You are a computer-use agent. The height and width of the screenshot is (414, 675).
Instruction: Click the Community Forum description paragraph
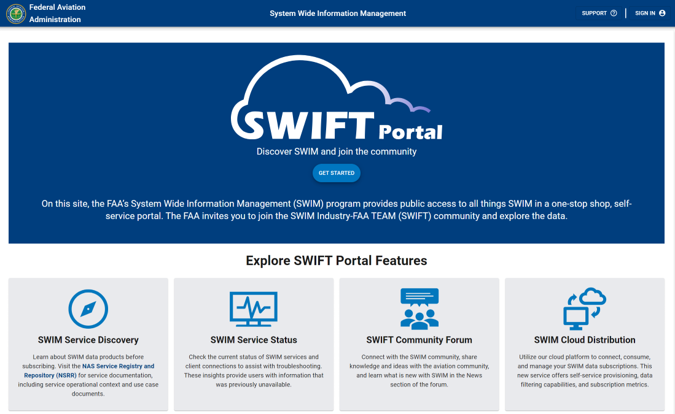[x=419, y=371]
